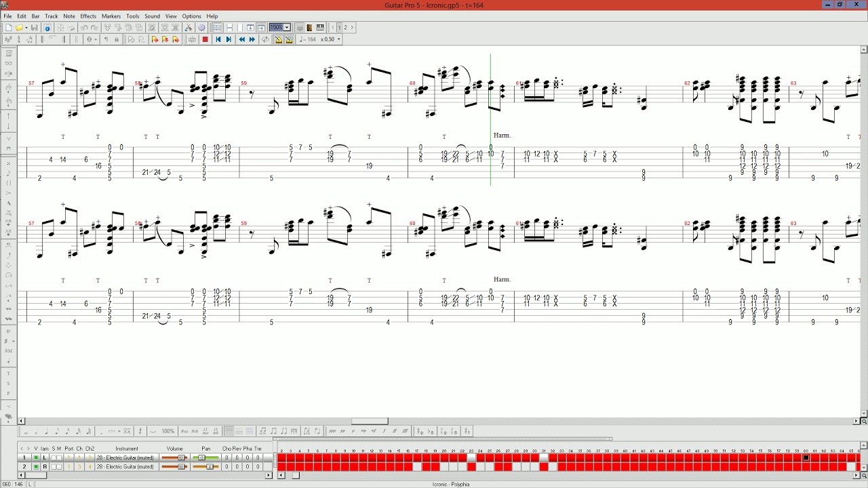This screenshot has width=868, height=488.
Task: Click the rest symbol icon
Action: tap(140, 431)
